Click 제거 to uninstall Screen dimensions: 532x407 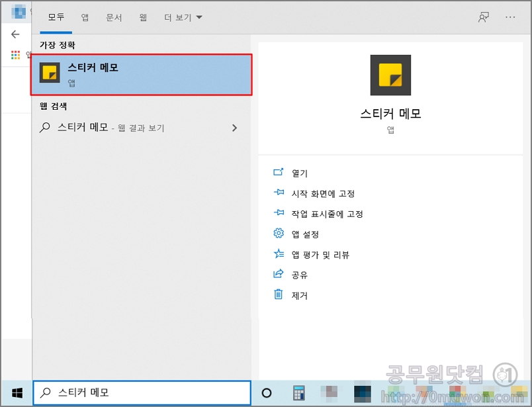(x=300, y=295)
